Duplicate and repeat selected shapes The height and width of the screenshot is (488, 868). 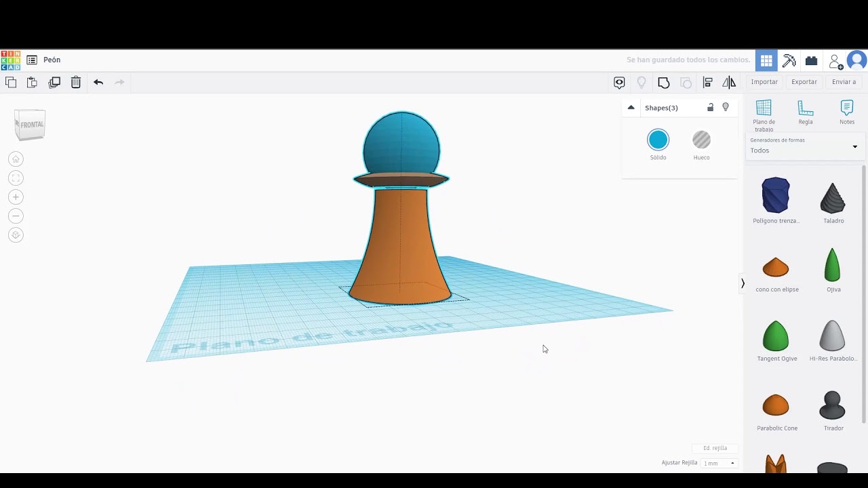[54, 83]
